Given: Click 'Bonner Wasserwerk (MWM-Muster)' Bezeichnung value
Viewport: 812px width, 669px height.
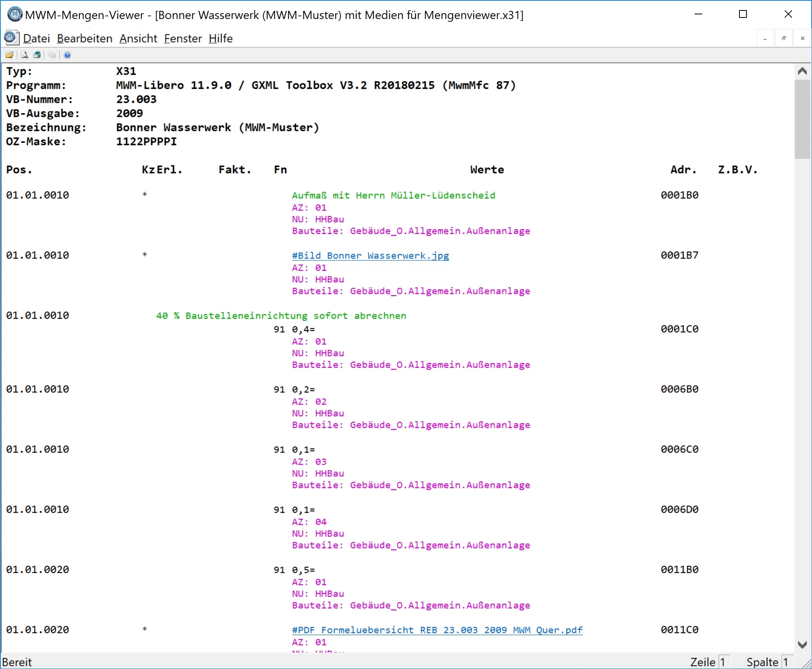Looking at the screenshot, I should pyautogui.click(x=217, y=127).
